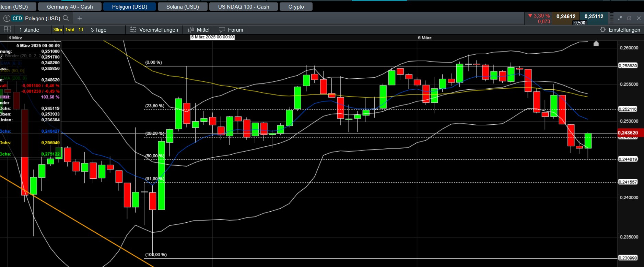This screenshot has width=644, height=267.
Task: Select the 0,252116 Fibonacci level label
Action: click(x=628, y=109)
